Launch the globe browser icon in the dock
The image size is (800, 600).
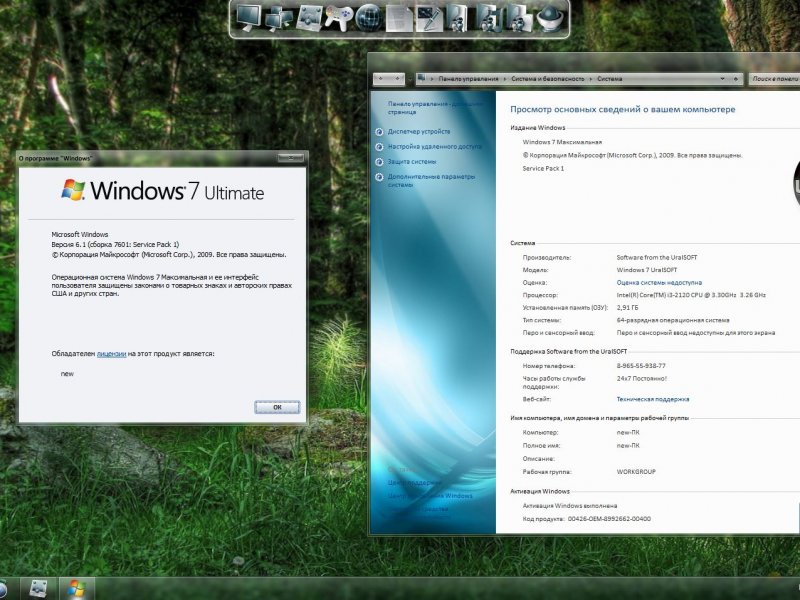click(x=369, y=18)
